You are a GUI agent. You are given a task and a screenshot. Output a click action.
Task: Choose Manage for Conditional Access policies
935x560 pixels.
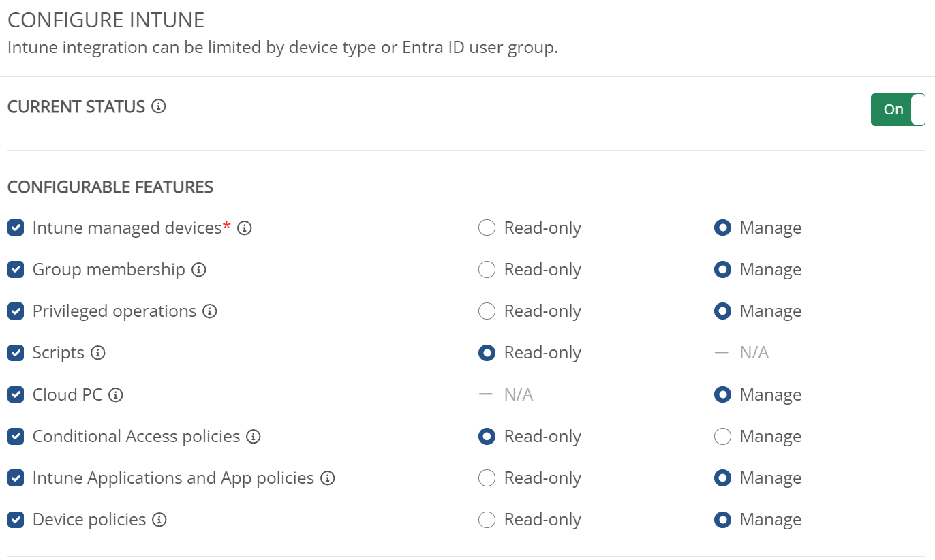722,437
